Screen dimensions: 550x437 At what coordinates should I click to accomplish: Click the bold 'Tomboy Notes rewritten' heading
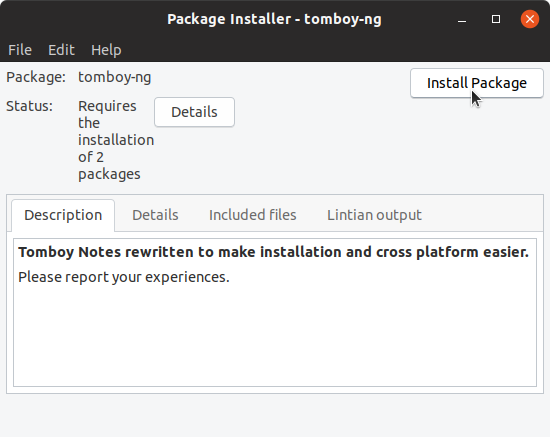(273, 252)
